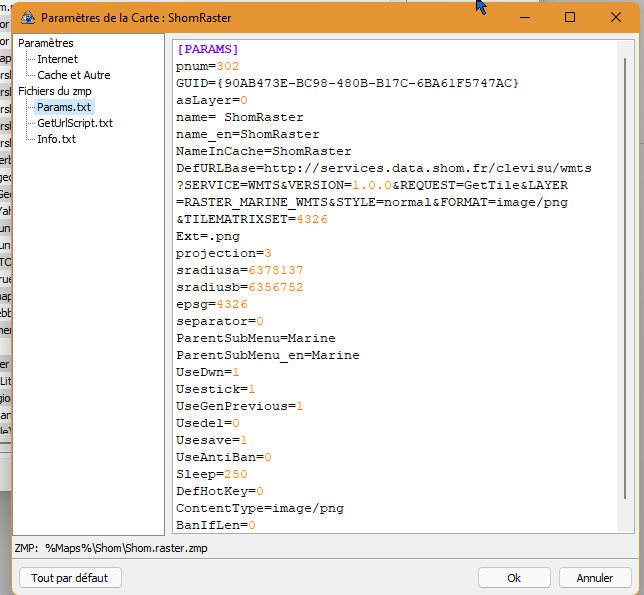Select Params.txt file in tree
This screenshot has width=644, height=595.
64,107
